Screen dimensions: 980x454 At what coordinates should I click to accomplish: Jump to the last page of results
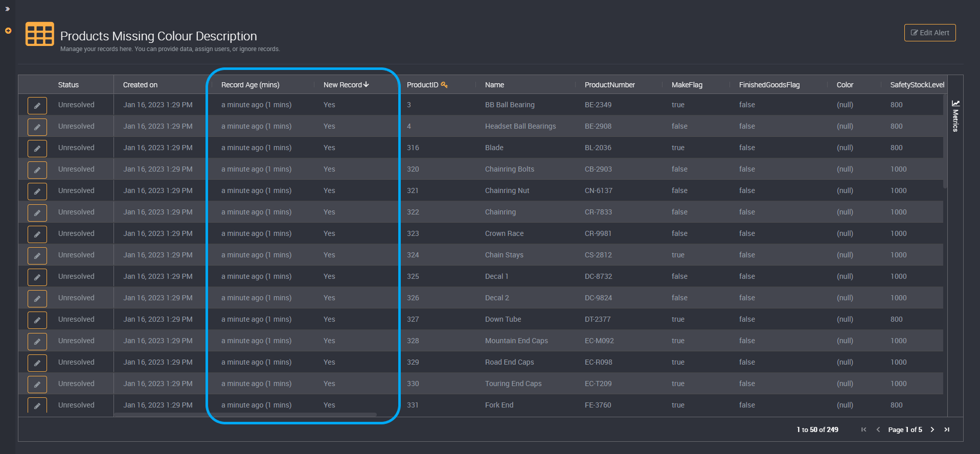coord(947,429)
